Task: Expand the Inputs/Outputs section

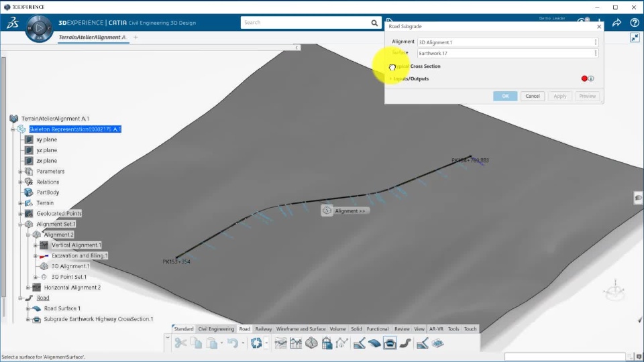Action: click(x=390, y=79)
